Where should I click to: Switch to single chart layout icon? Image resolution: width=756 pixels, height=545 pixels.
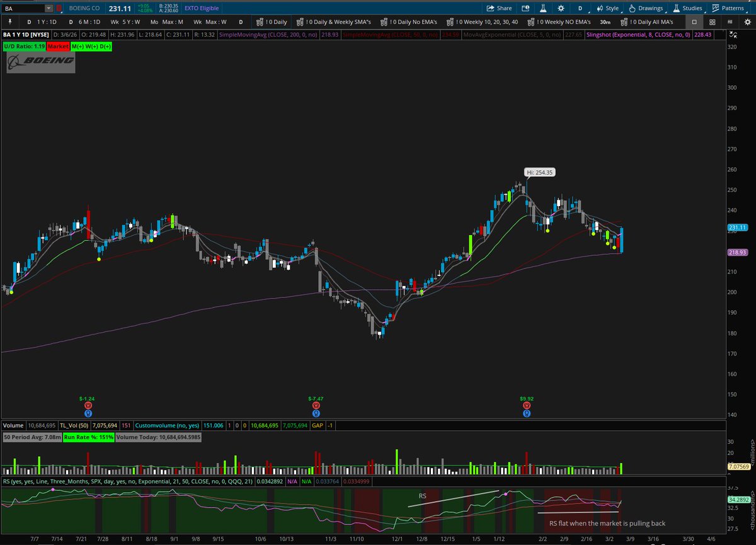(x=694, y=21)
